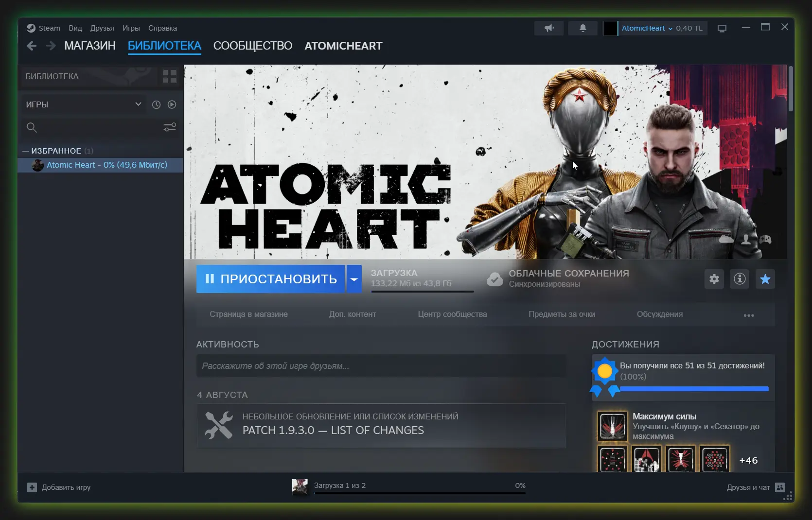Open PATCH 1.9.3.0 list of changes
This screenshot has width=812, height=520.
coord(333,431)
